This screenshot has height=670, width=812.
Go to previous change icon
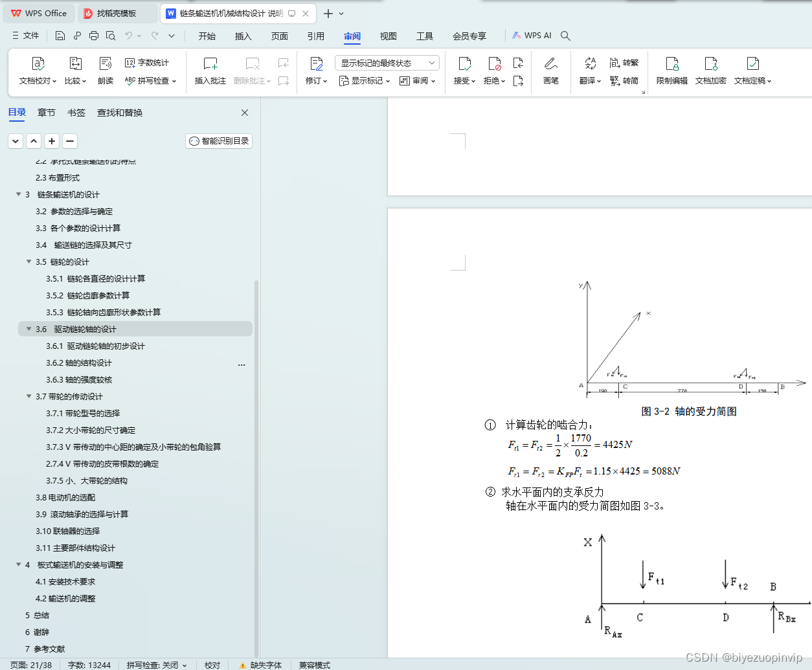tap(518, 63)
